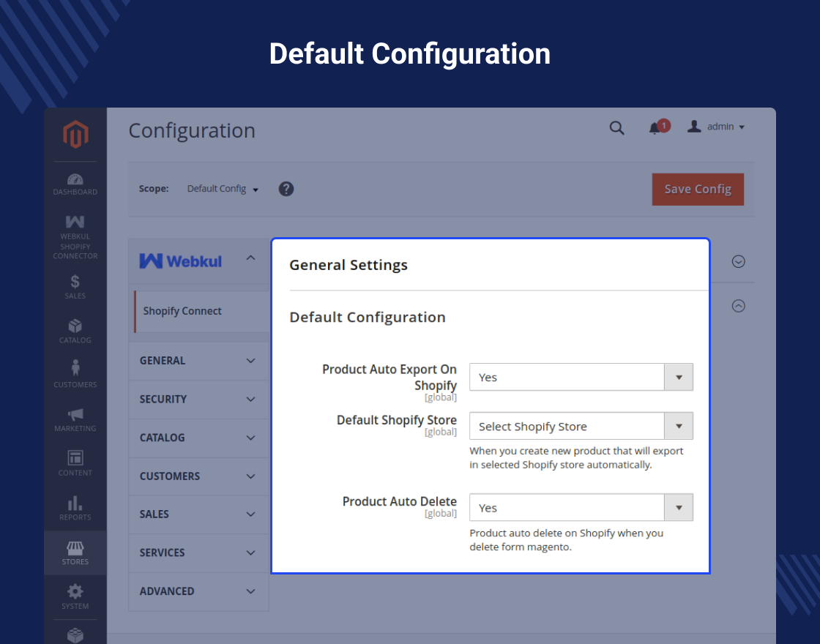The height and width of the screenshot is (644, 820).
Task: Click the Default Configuration section heading in panel
Action: (367, 318)
